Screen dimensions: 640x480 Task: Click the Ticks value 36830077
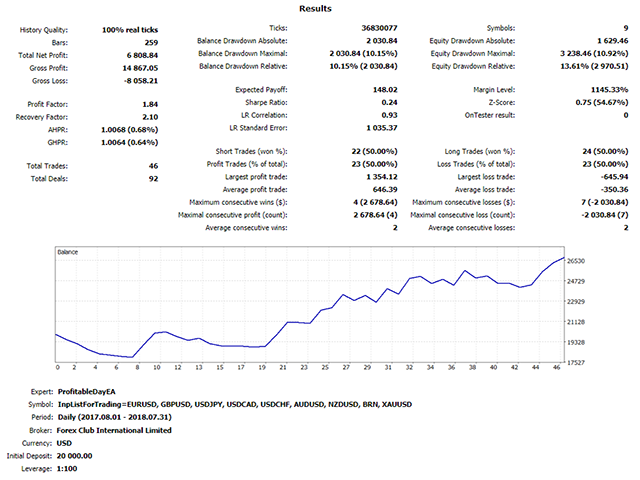[379, 28]
